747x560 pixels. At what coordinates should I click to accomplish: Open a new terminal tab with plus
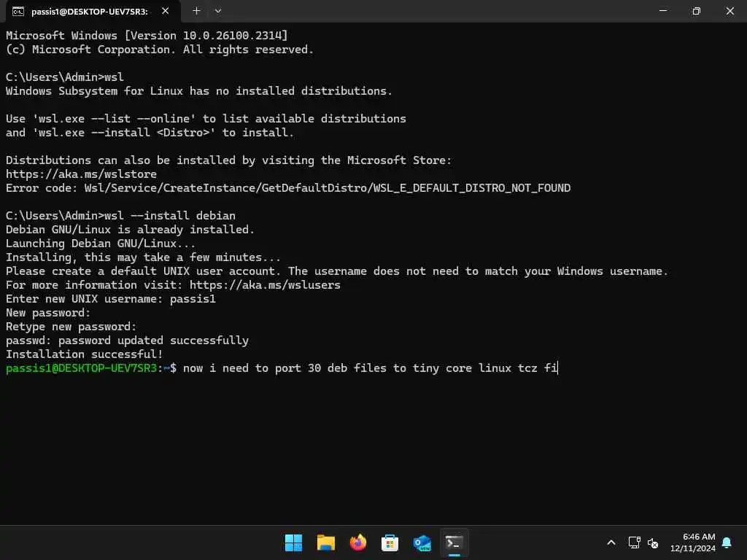196,11
